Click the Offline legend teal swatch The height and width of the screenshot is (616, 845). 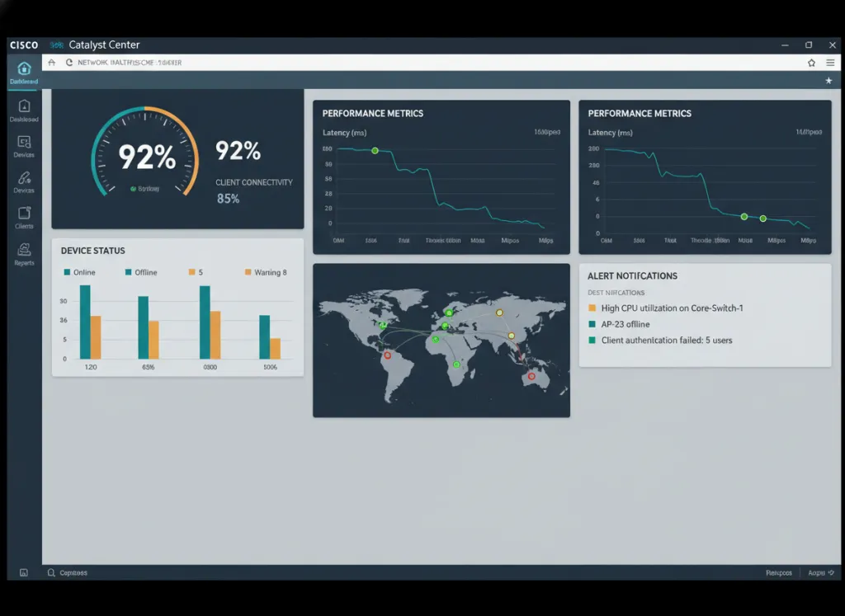128,272
